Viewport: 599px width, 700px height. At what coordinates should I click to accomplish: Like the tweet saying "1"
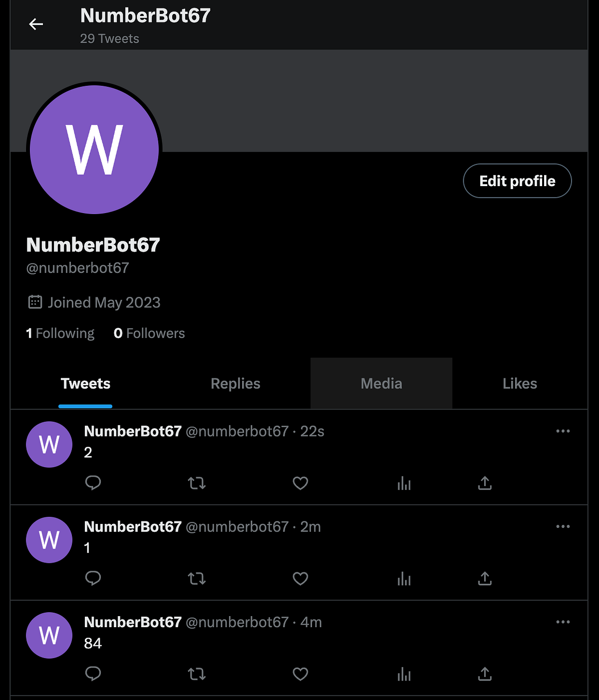click(x=300, y=579)
